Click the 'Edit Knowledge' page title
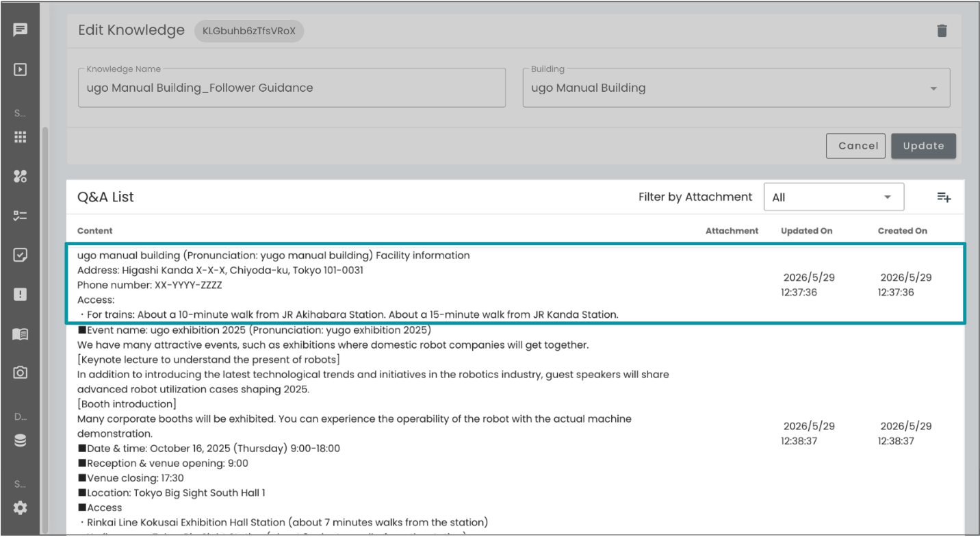980x537 pixels. 131,30
